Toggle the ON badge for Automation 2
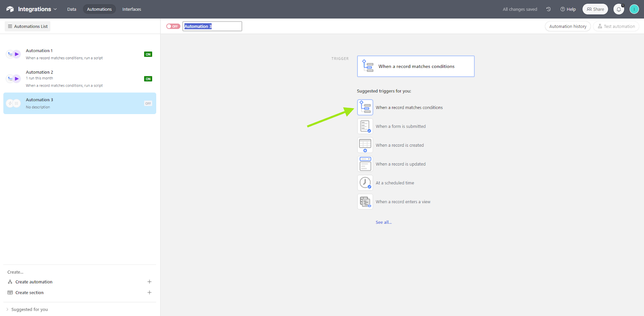644x316 pixels. pos(148,79)
